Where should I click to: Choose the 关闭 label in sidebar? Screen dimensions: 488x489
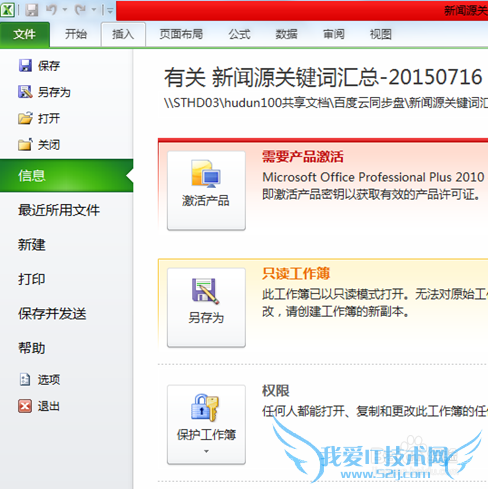[x=49, y=145]
